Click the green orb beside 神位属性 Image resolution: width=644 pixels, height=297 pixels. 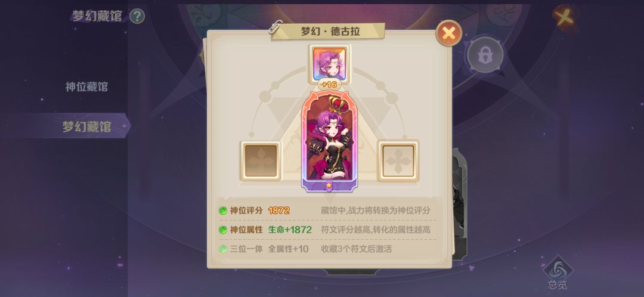(222, 230)
